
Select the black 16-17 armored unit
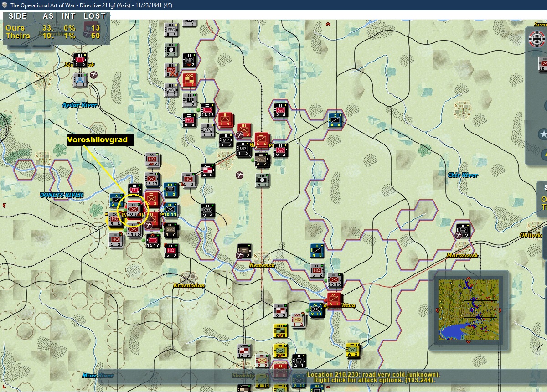point(153,241)
